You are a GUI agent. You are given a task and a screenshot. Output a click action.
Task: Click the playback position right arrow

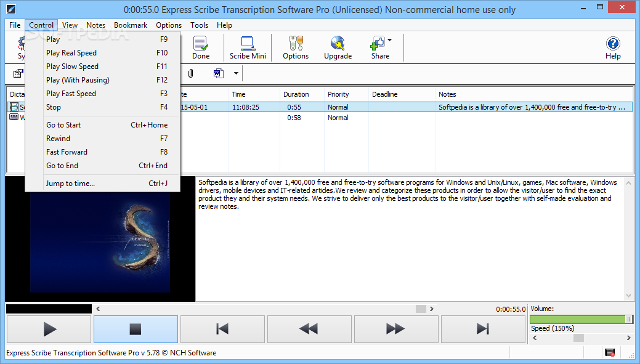coord(431,309)
